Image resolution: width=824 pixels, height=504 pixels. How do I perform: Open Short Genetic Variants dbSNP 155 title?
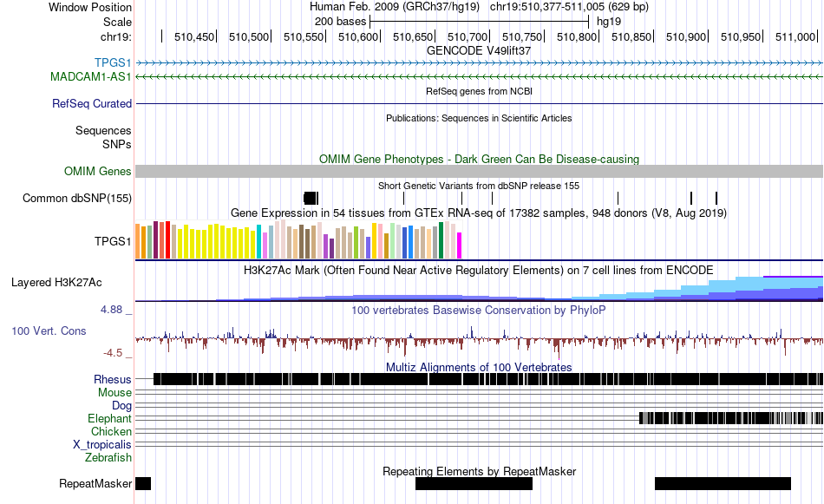479,186
